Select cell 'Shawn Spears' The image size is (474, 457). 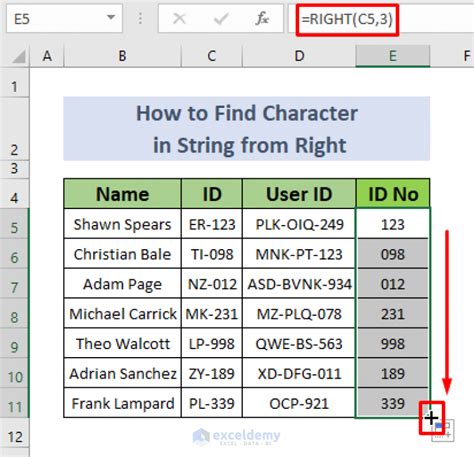(122, 224)
